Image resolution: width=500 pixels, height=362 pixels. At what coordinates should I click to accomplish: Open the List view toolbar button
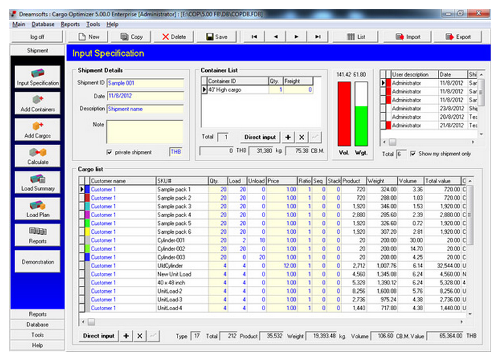356,37
